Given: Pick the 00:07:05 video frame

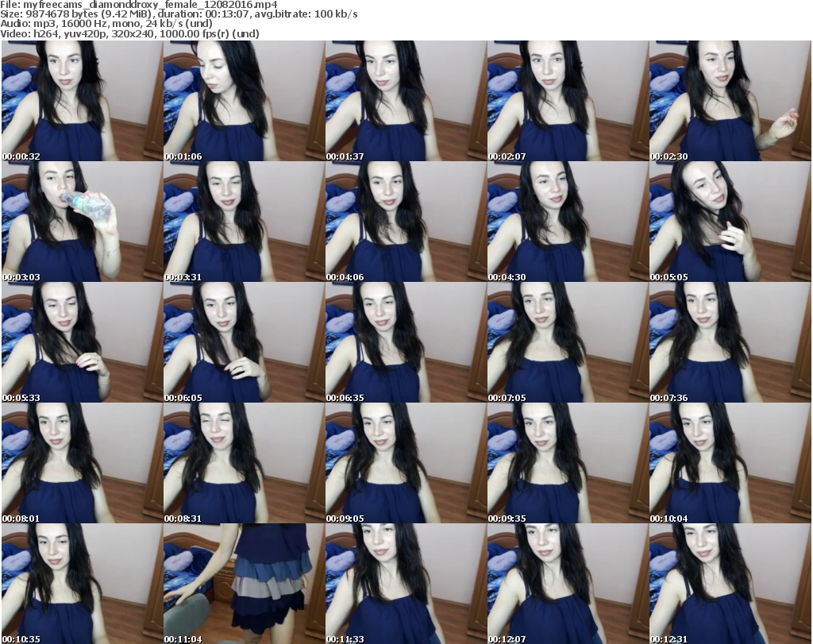Looking at the screenshot, I should [x=568, y=342].
